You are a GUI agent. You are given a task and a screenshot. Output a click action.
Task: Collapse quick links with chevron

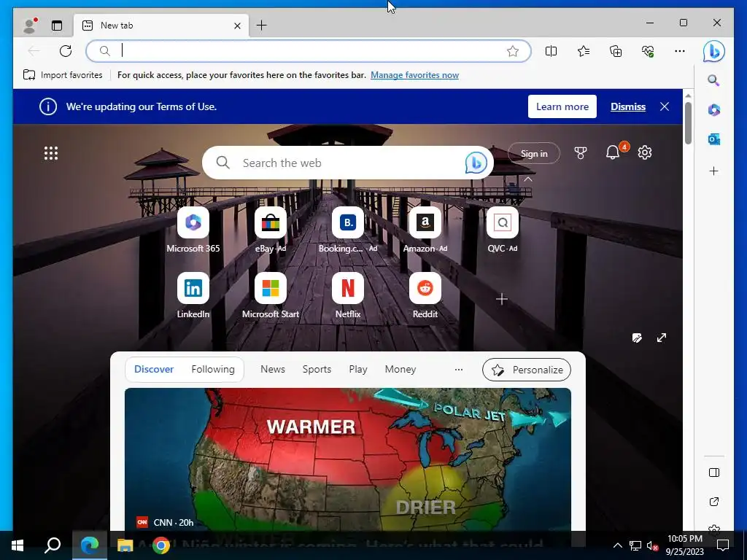pos(528,179)
